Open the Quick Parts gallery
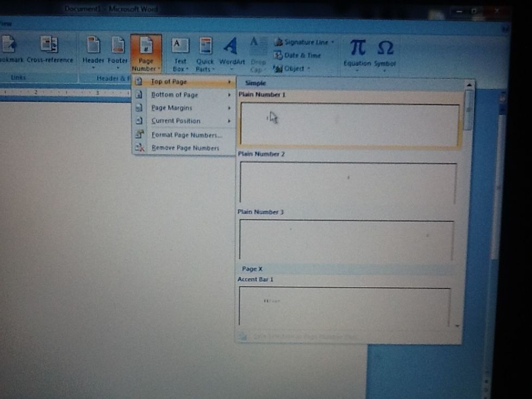This screenshot has width=532, height=399. (205, 47)
